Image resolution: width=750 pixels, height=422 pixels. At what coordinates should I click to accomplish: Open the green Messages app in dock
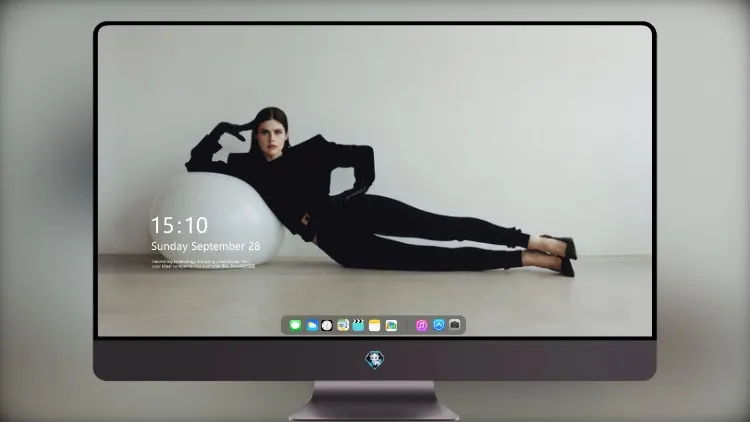(x=296, y=326)
